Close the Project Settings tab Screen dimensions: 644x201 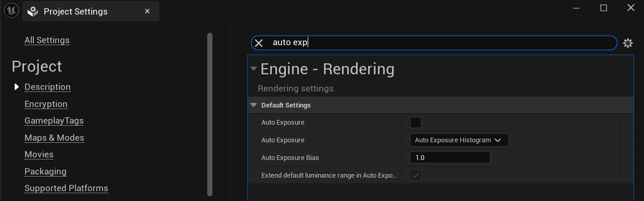(147, 11)
